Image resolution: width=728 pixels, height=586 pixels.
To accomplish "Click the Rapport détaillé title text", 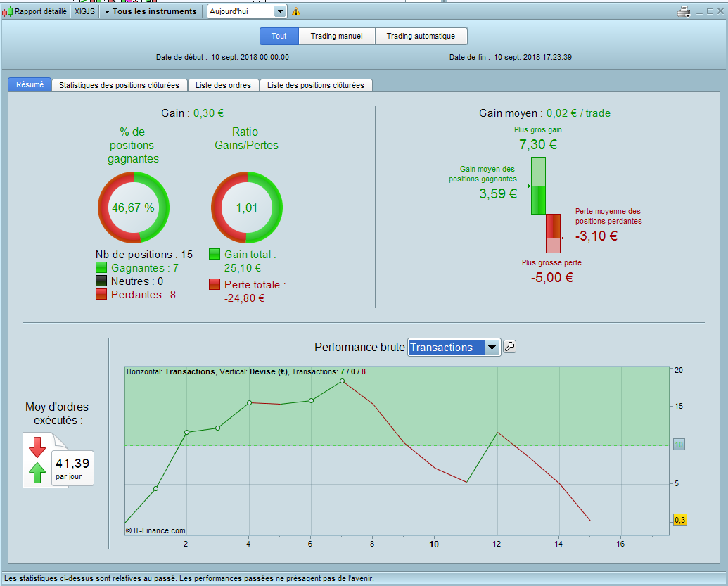I will (41, 12).
